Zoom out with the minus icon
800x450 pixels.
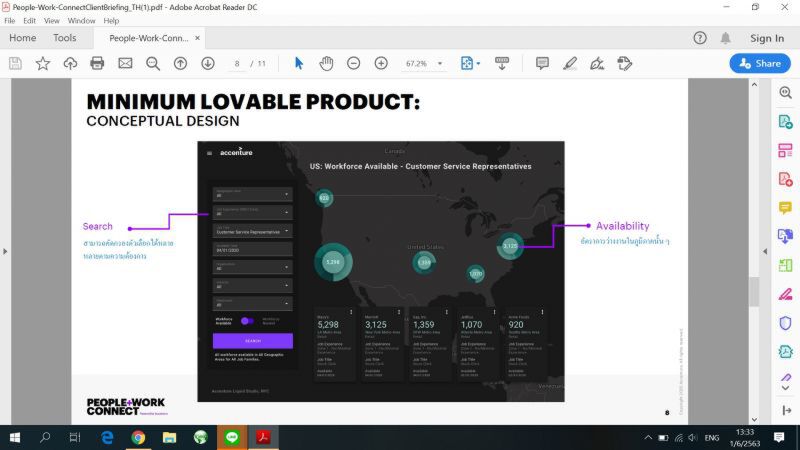(354, 63)
